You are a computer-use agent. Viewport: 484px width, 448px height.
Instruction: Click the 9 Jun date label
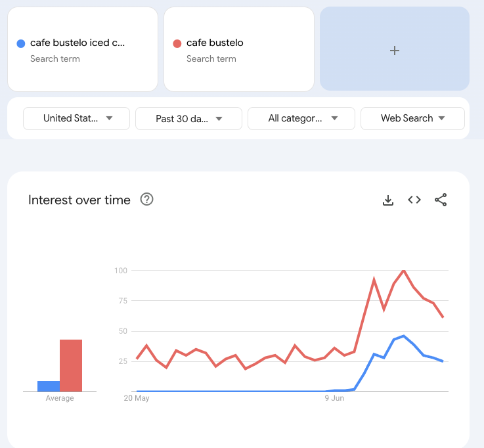coord(335,398)
